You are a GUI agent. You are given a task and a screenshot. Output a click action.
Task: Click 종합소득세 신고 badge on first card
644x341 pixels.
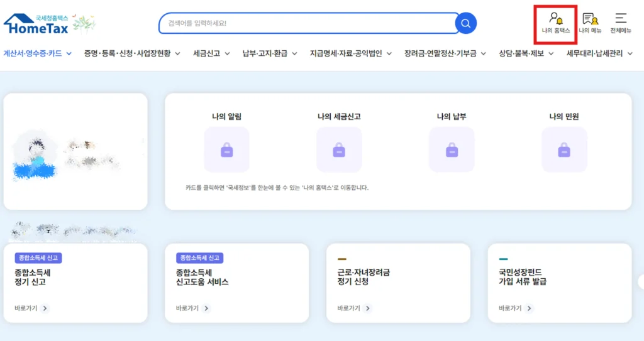click(38, 257)
